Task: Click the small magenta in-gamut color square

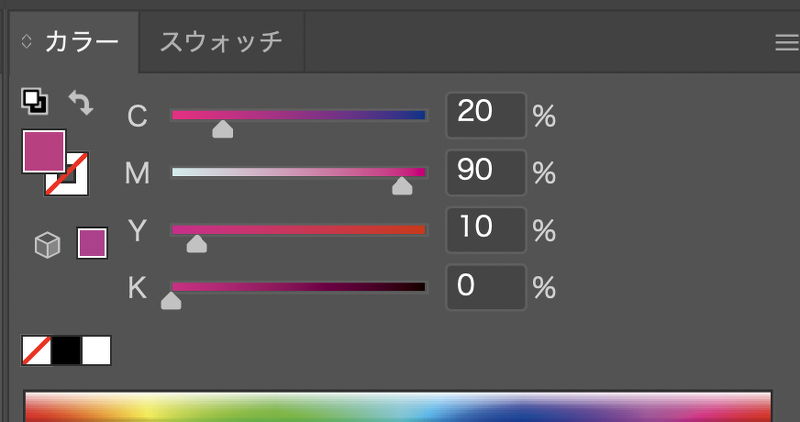Action: (92, 243)
